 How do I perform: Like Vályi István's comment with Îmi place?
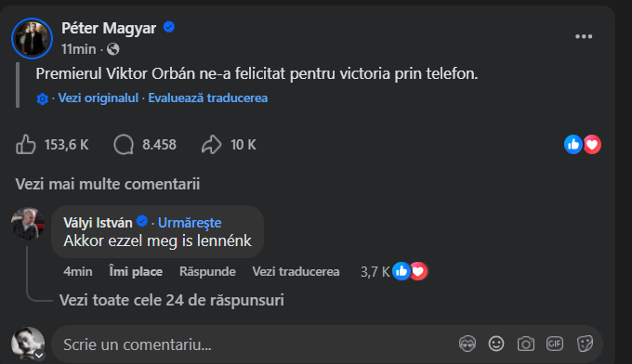pyautogui.click(x=136, y=271)
